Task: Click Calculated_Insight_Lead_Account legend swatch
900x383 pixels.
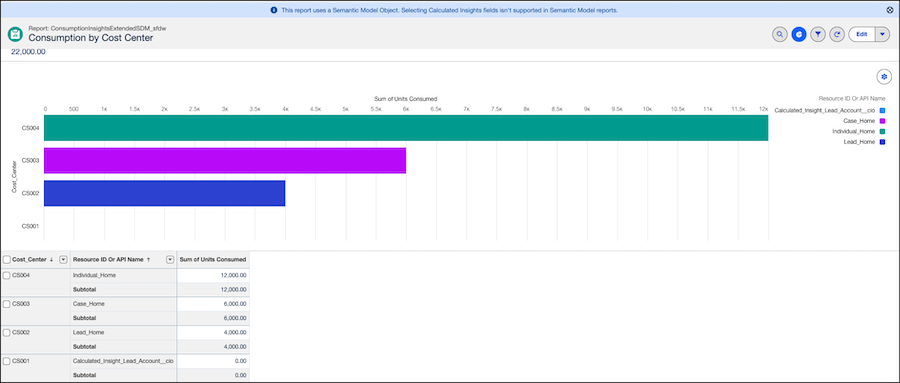Action: tap(882, 110)
